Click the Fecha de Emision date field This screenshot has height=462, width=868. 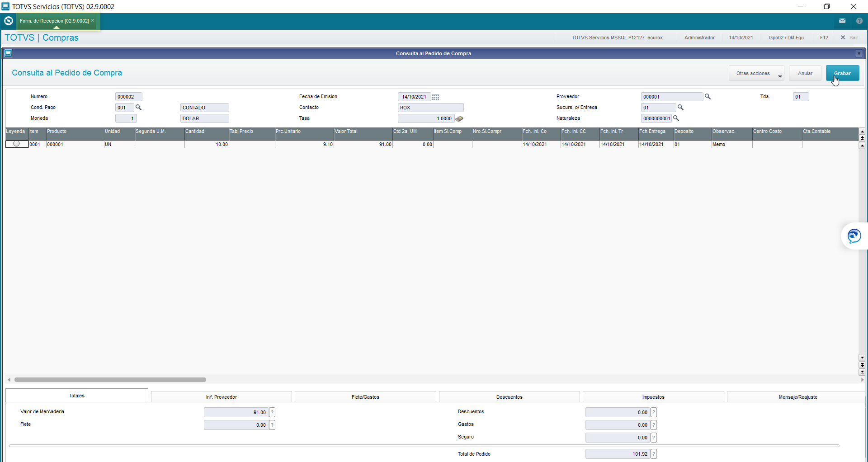[x=414, y=97]
